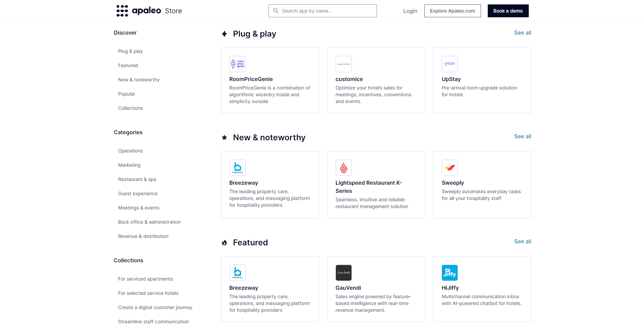Focus the Search app by name field
Screen dimensions: 644x327
click(327, 11)
